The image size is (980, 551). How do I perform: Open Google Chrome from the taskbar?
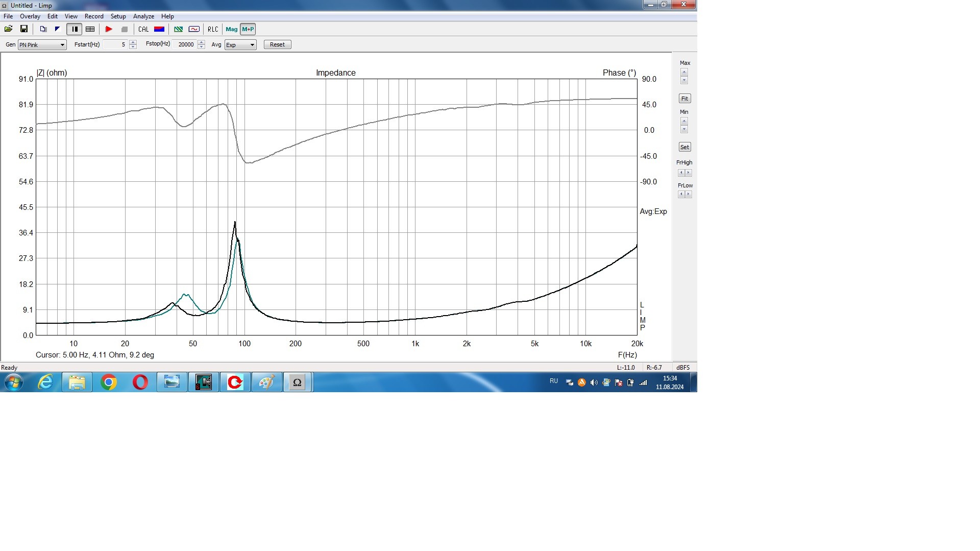click(x=109, y=382)
